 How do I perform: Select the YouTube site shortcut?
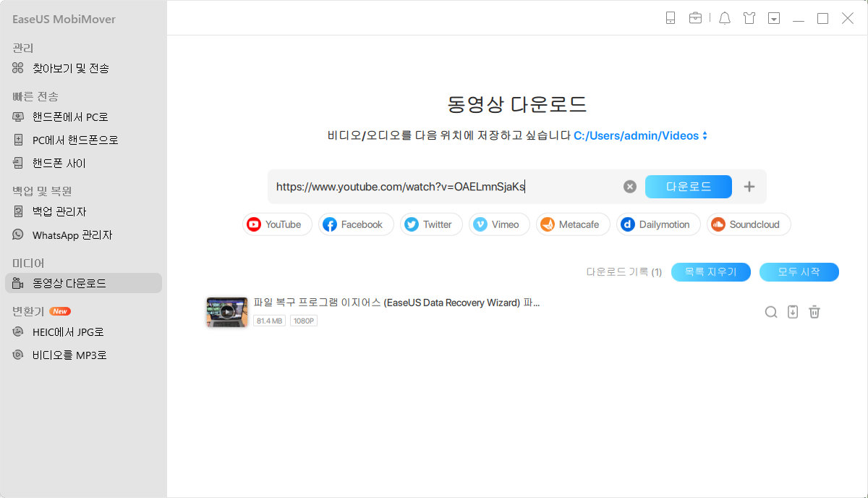point(277,224)
